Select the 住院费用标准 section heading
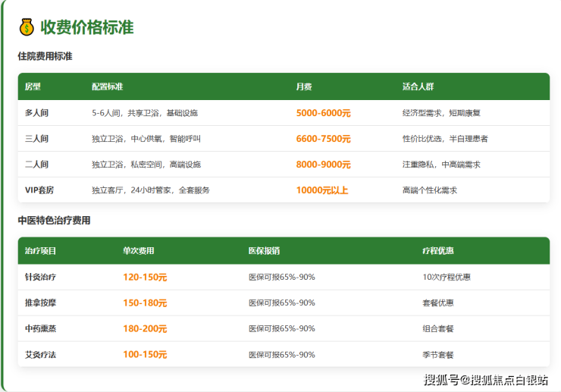561x392 pixels. pos(45,56)
